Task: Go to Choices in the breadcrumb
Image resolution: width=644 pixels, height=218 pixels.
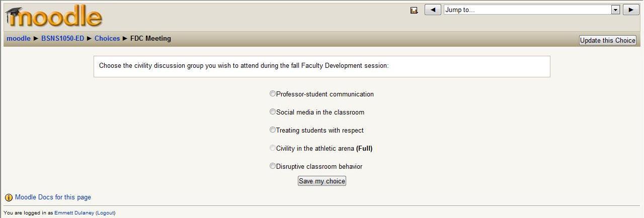Action: coord(107,39)
